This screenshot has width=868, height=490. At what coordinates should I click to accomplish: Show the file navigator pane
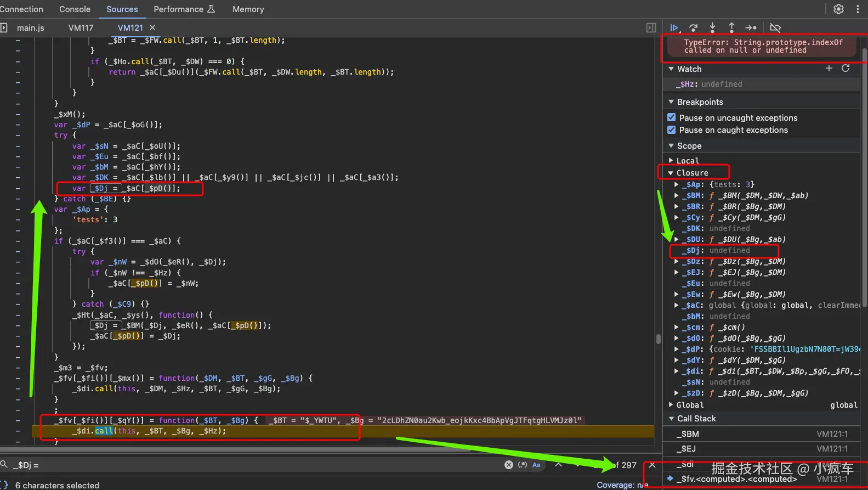tap(4, 27)
